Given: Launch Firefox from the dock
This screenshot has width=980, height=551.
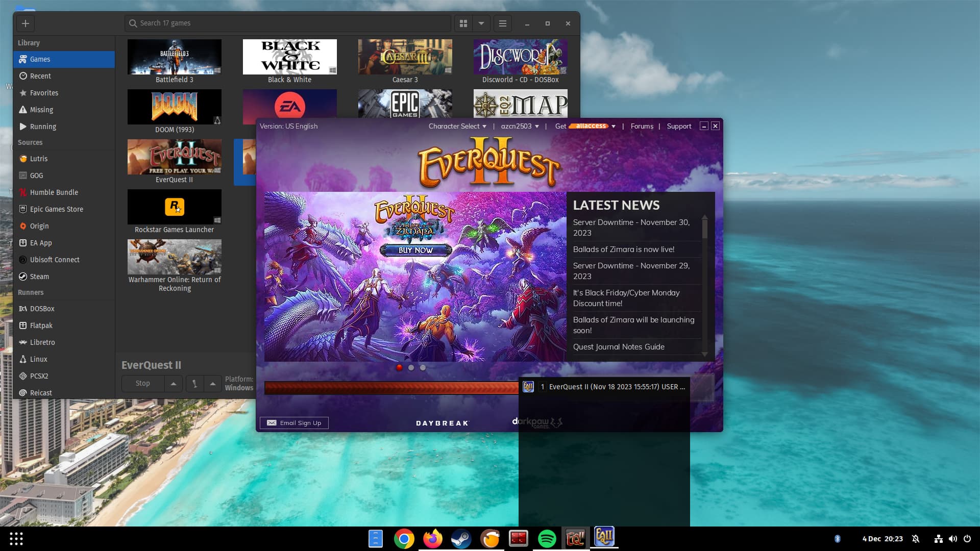Looking at the screenshot, I should coord(432,539).
